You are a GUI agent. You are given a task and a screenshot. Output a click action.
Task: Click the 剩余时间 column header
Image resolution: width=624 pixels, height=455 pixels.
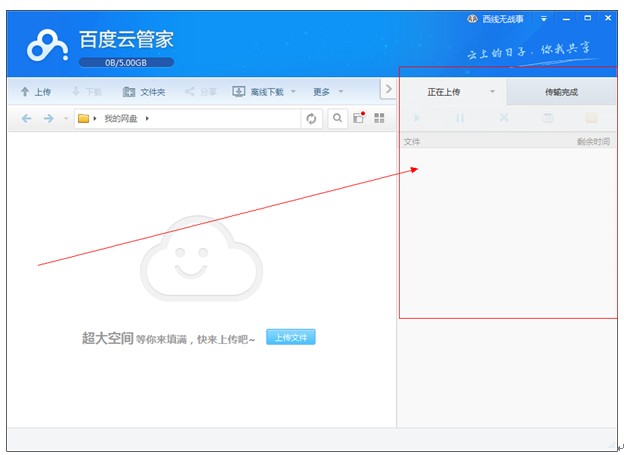593,142
